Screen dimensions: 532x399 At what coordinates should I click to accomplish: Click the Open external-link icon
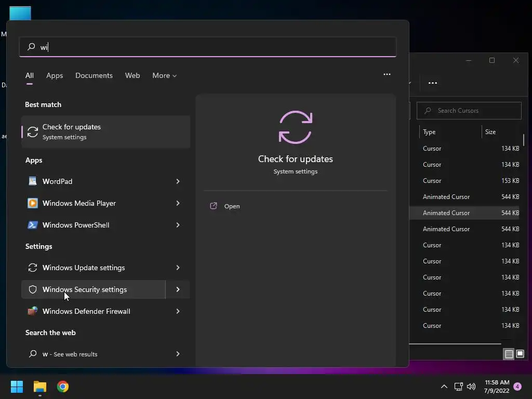[x=214, y=206]
